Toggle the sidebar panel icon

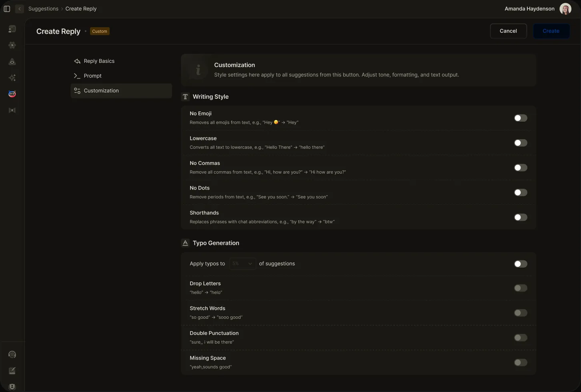pos(7,9)
